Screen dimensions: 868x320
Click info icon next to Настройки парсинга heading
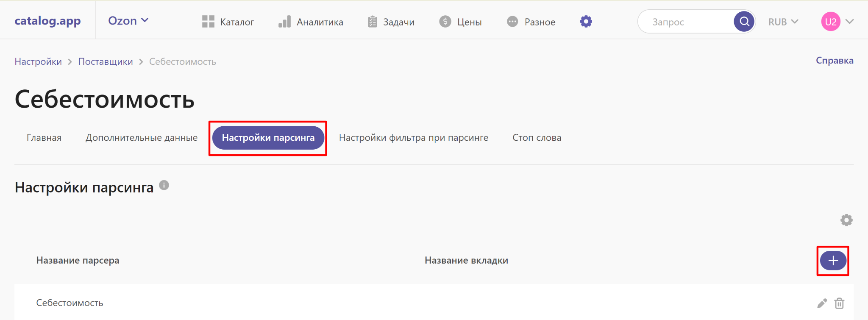[164, 185]
